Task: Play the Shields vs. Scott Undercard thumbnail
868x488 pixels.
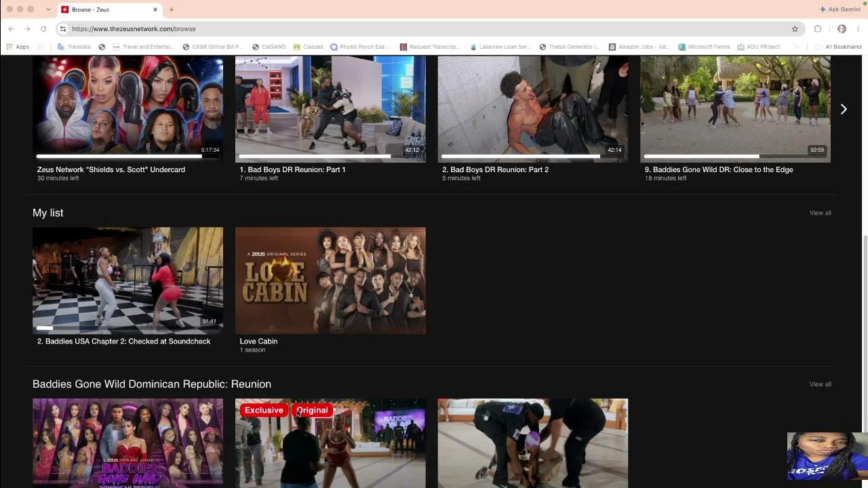Action: click(127, 109)
